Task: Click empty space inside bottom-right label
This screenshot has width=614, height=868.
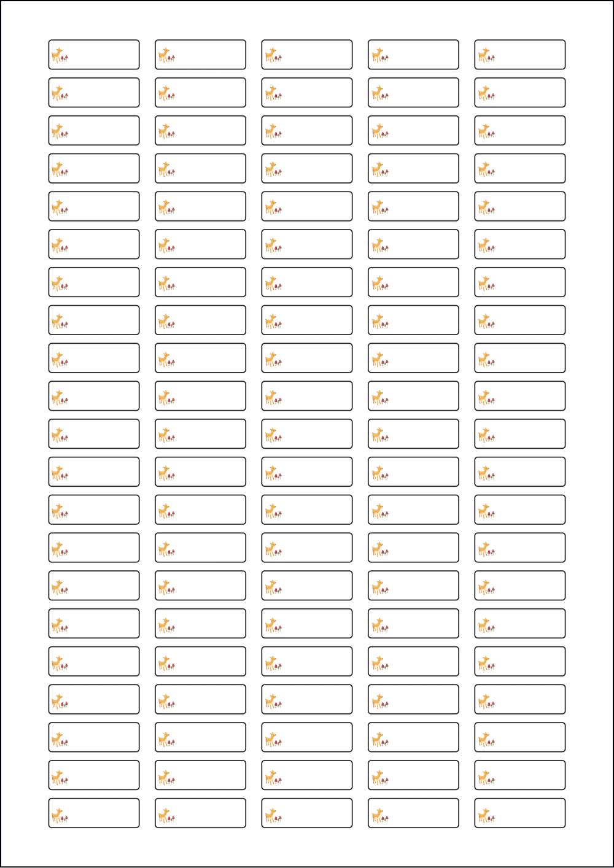Action: click(529, 813)
